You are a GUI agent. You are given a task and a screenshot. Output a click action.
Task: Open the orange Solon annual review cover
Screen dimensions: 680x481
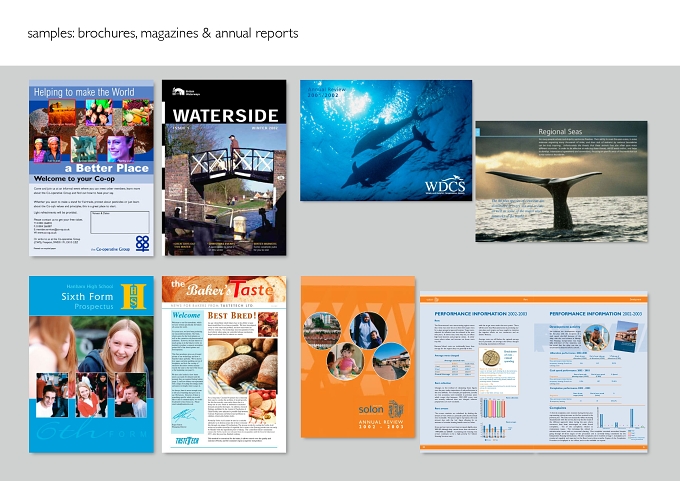[358, 357]
